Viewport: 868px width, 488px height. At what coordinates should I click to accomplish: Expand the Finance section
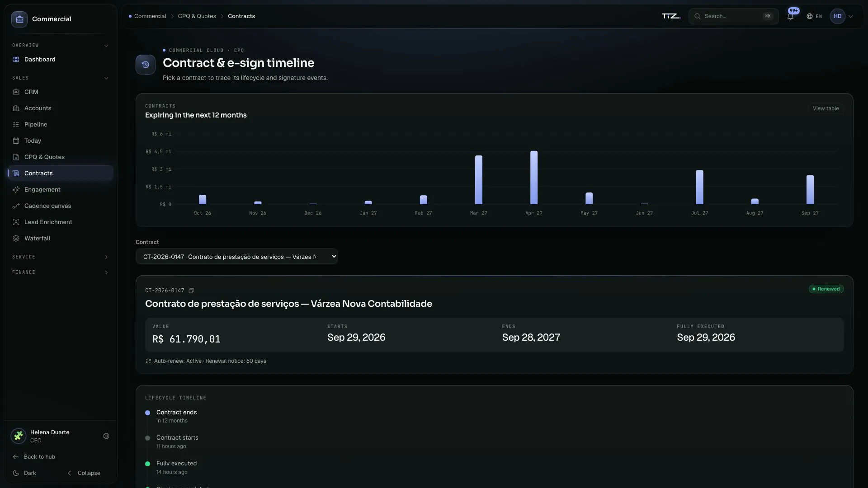60,272
